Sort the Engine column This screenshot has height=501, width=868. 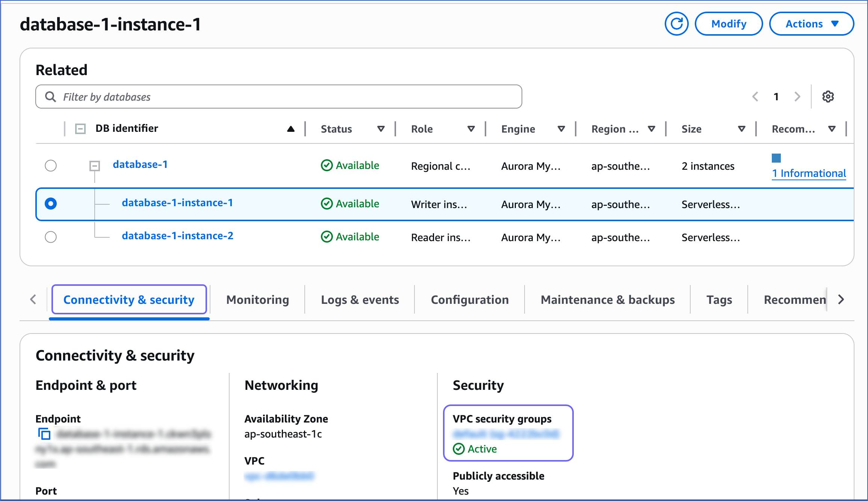[561, 129]
